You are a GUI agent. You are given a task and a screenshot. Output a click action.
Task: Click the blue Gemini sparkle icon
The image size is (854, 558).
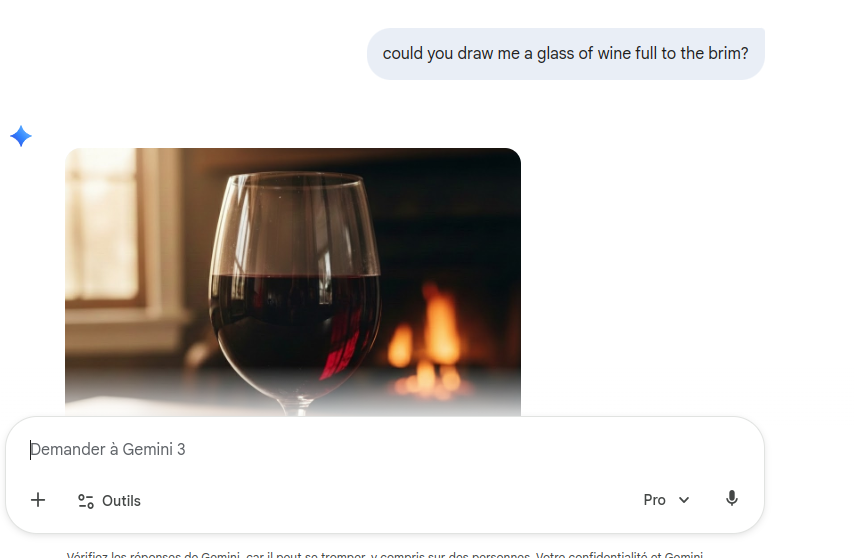click(x=21, y=136)
